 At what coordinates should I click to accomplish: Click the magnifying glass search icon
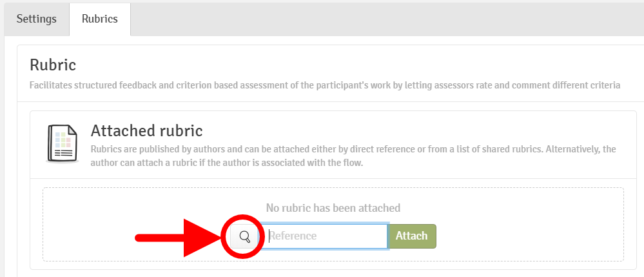(244, 236)
